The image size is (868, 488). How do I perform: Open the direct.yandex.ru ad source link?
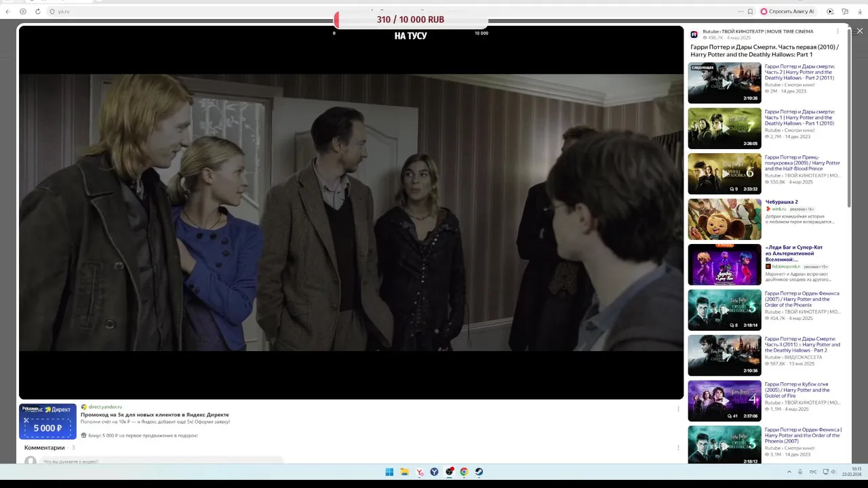coord(105,407)
